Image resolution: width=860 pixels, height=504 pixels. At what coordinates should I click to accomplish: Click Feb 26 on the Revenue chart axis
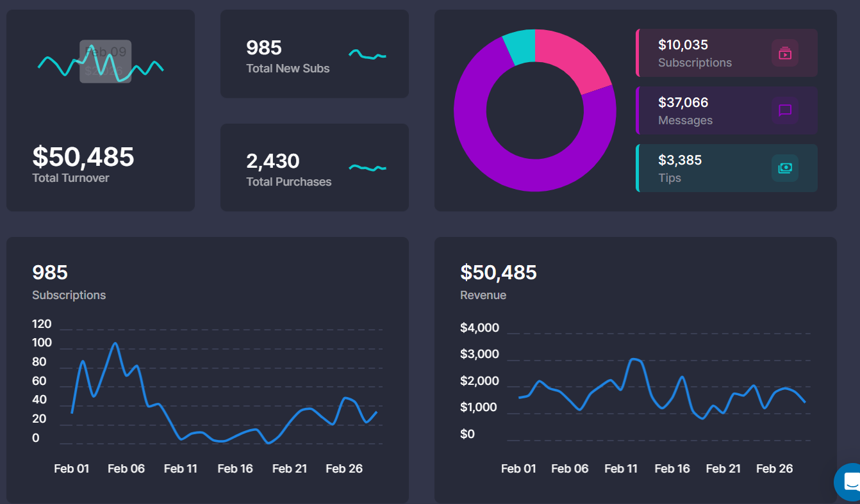[775, 469]
